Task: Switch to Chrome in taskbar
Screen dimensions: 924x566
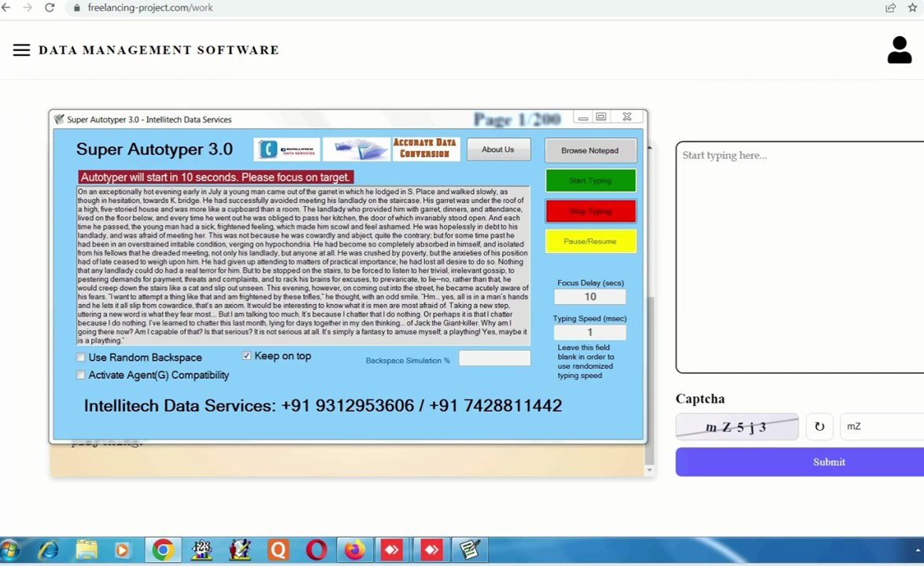Action: 163,550
